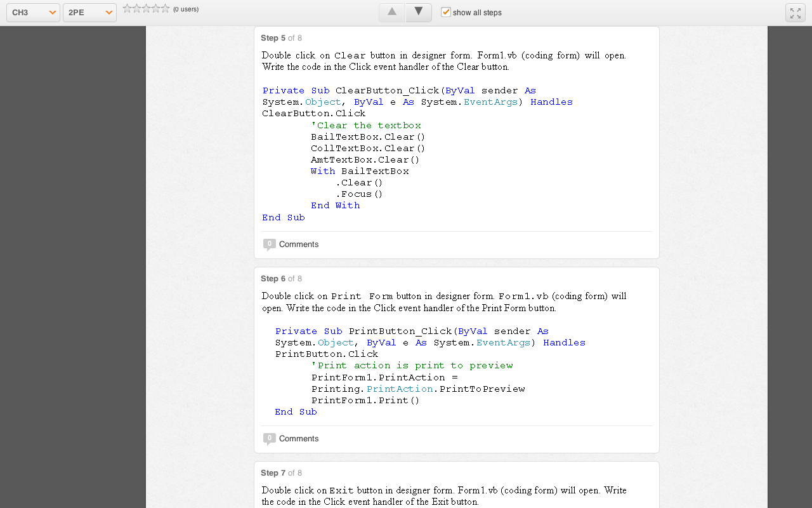Uncheck the show all steps checkbox
Screen dimensions: 812x508
[446, 12]
